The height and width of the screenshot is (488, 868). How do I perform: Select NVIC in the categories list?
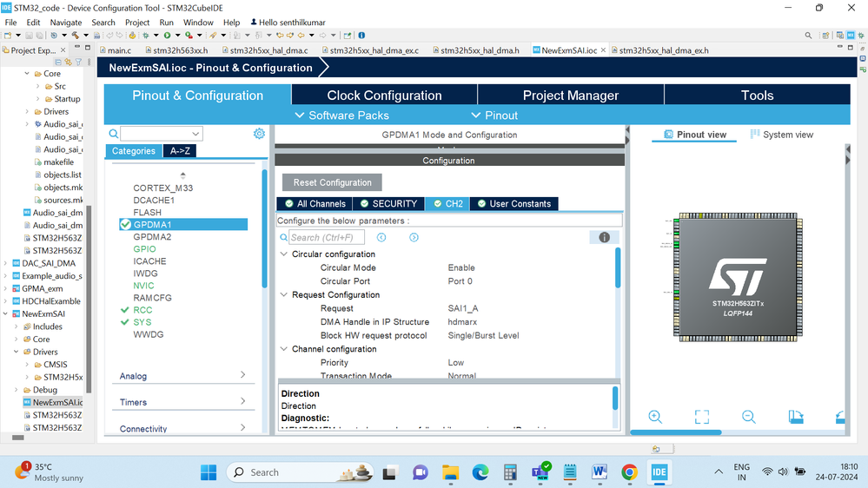(143, 286)
